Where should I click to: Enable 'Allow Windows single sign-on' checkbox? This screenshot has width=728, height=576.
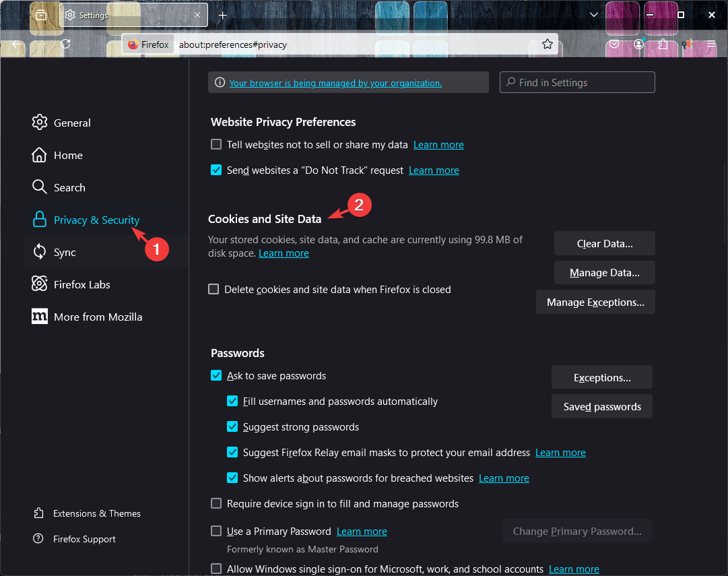216,569
